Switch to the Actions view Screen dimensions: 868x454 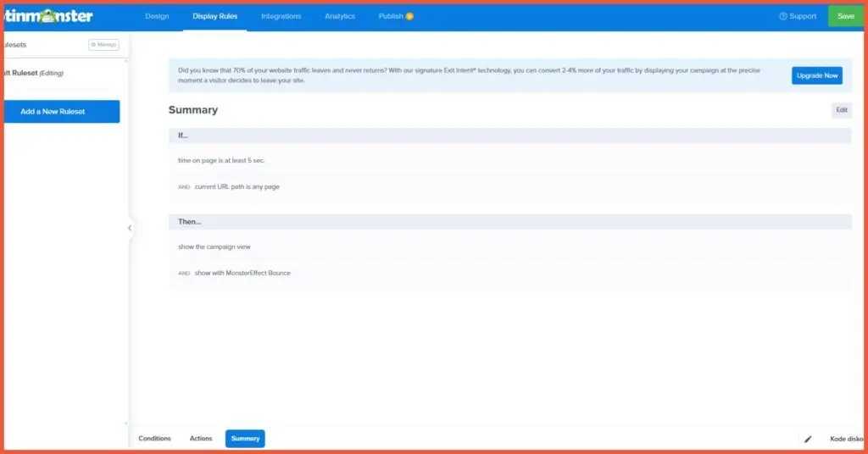tap(201, 439)
